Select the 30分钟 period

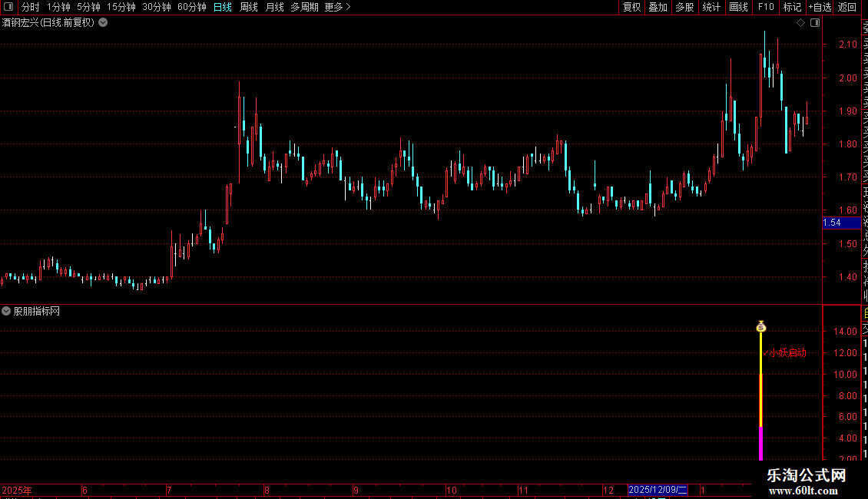pos(157,7)
